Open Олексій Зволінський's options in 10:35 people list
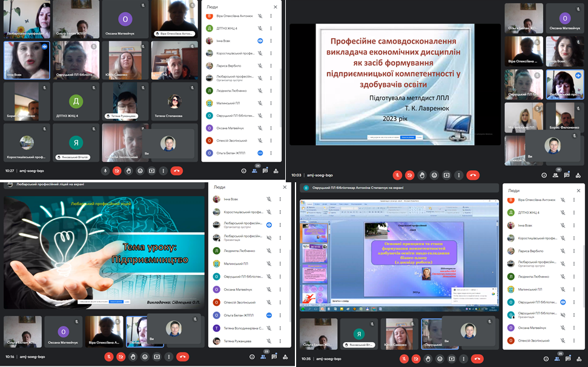588x367 pixels. point(573,340)
